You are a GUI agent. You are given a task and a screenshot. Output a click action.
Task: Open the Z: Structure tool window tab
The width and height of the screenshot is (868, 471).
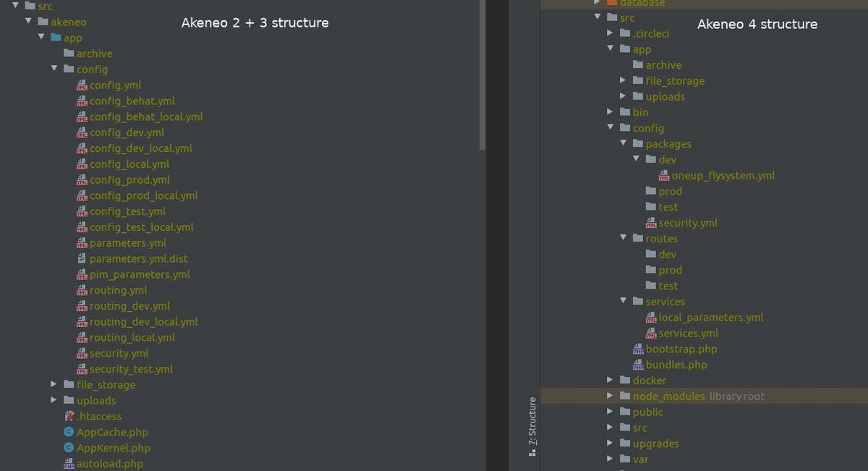point(532,427)
